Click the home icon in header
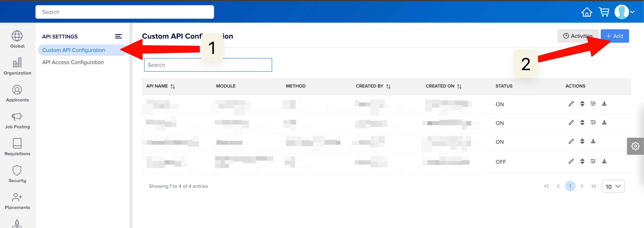This screenshot has width=644, height=228. 586,12
